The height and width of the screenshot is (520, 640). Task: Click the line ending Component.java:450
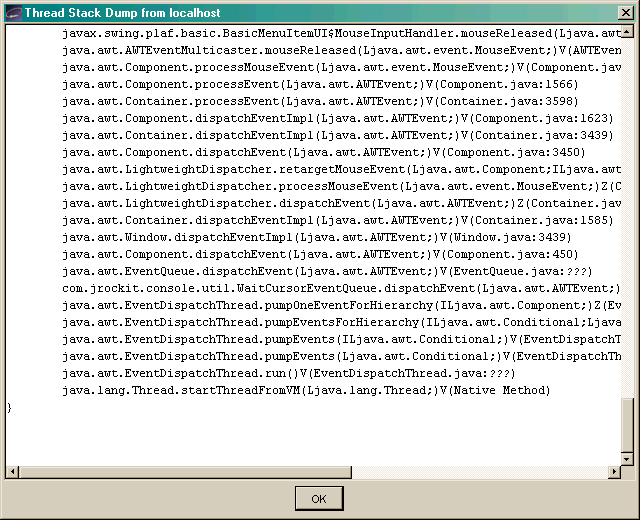click(x=320, y=255)
